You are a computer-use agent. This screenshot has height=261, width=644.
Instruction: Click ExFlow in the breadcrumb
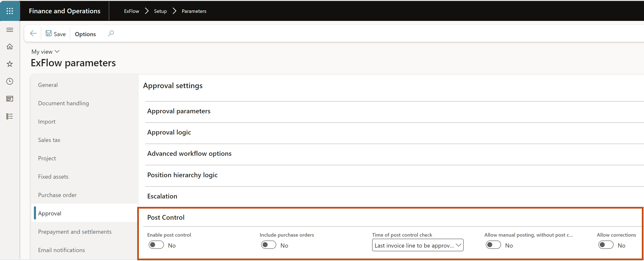[x=132, y=11]
